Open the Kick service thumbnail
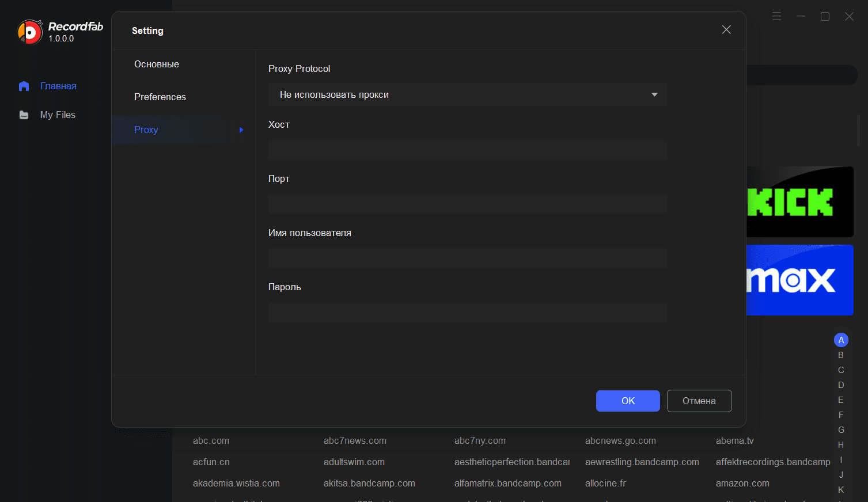The image size is (868, 502). [x=799, y=202]
